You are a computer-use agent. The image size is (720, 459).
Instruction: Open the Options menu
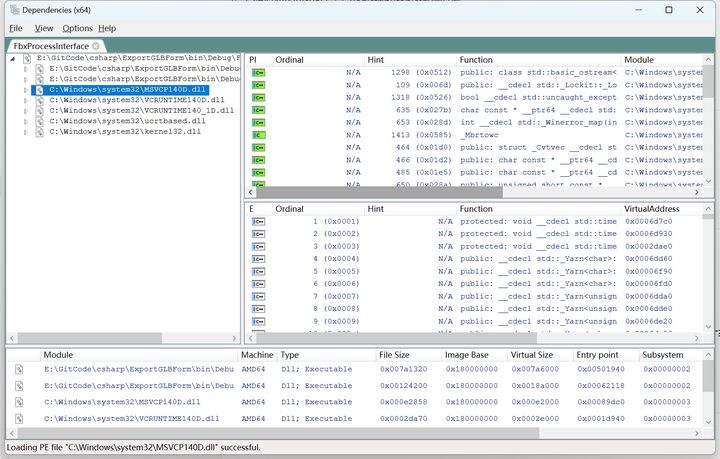pyautogui.click(x=77, y=28)
